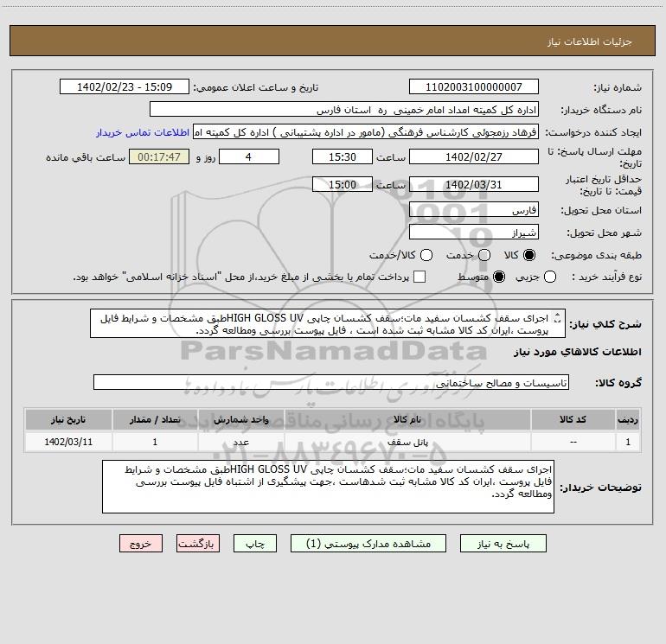
Task: Select the کالا/خدمت radio button
Action: click(x=426, y=255)
